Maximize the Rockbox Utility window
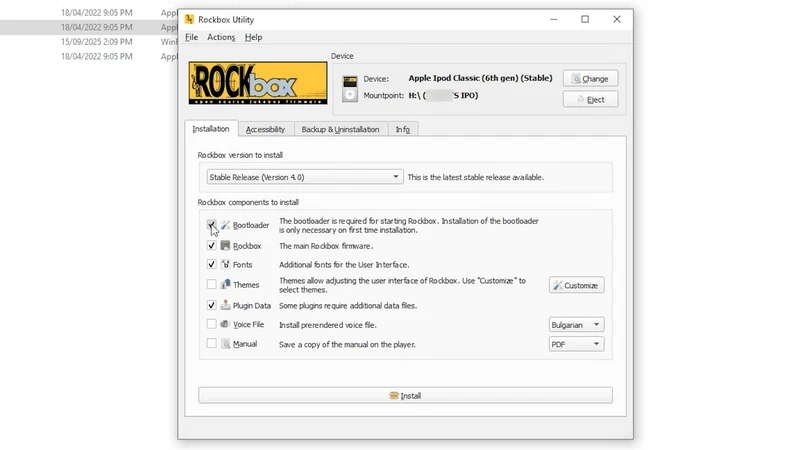800x450 pixels. 585,19
